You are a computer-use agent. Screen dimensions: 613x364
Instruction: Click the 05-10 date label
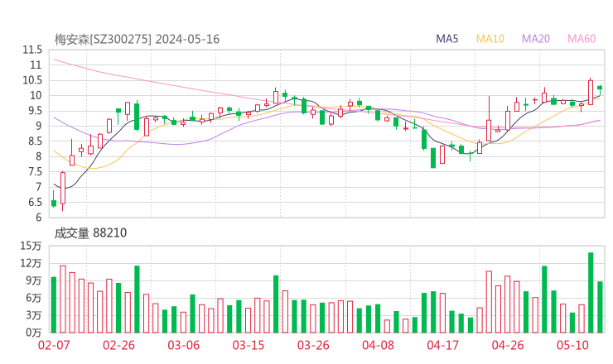tap(572, 345)
